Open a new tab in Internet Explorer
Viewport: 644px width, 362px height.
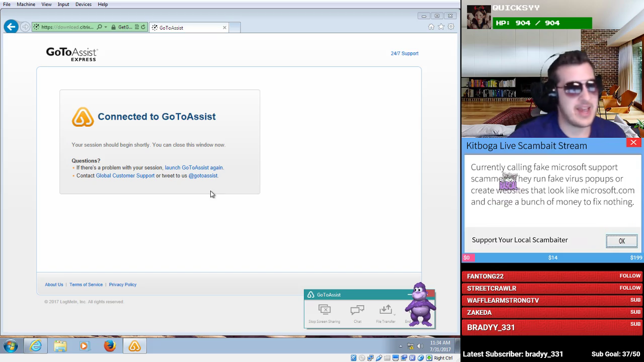coord(234,28)
